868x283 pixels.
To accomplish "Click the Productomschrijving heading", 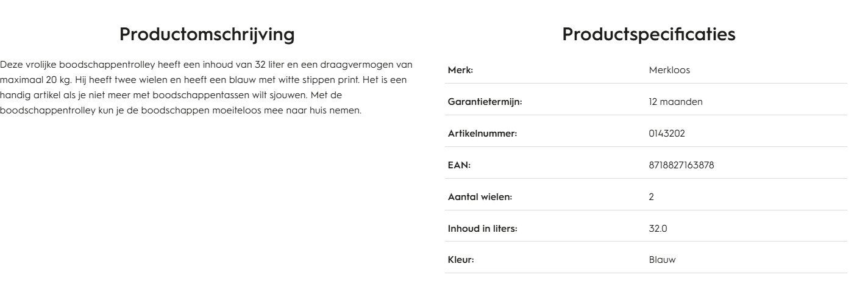I will coord(207,35).
